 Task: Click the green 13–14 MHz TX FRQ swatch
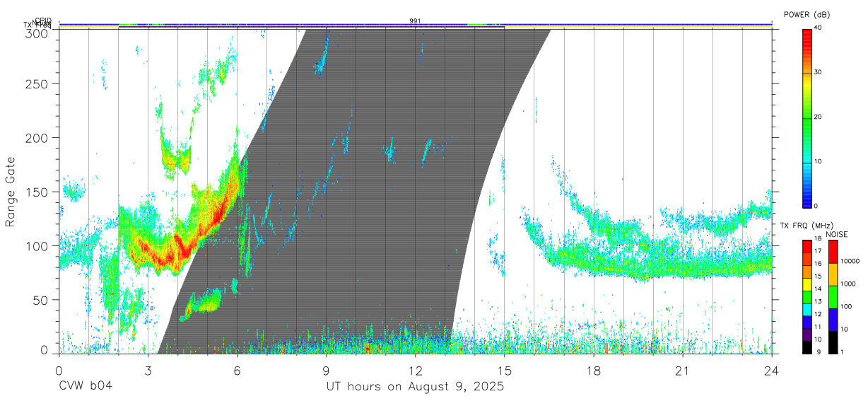pos(807,296)
